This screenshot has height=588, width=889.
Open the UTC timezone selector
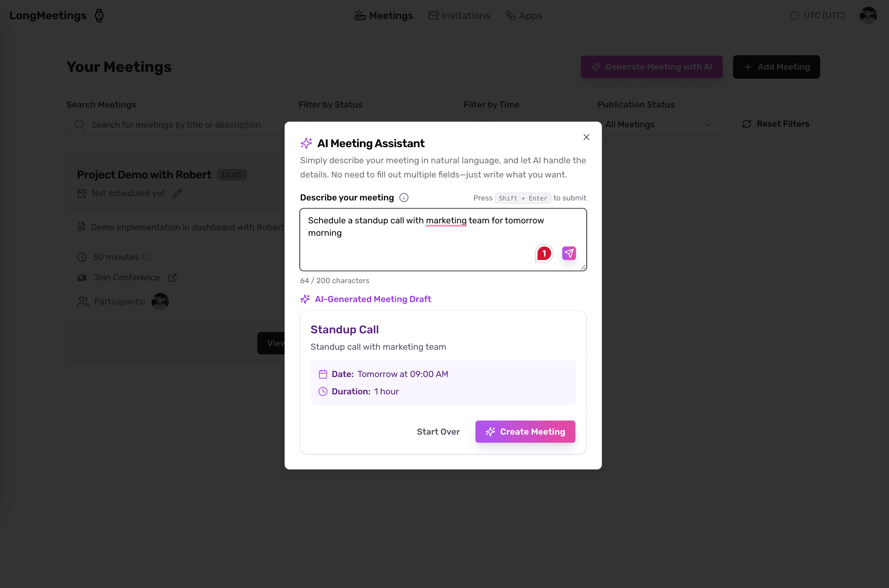click(818, 15)
